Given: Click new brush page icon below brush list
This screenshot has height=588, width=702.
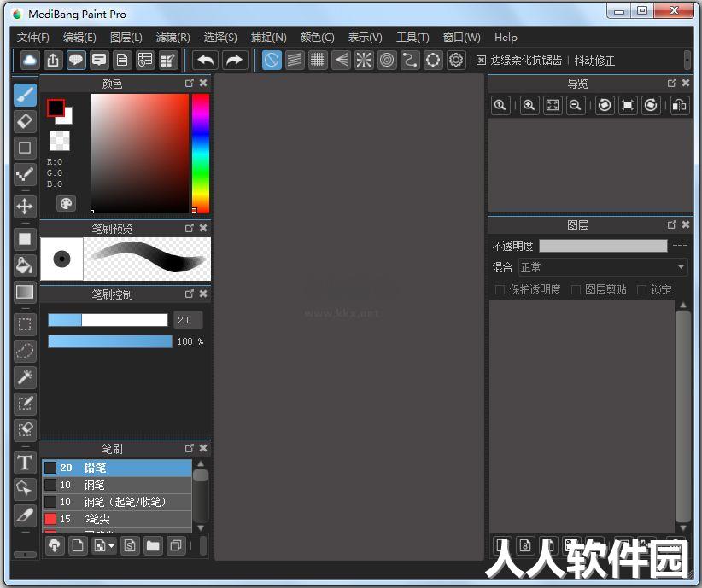Looking at the screenshot, I should 78,545.
